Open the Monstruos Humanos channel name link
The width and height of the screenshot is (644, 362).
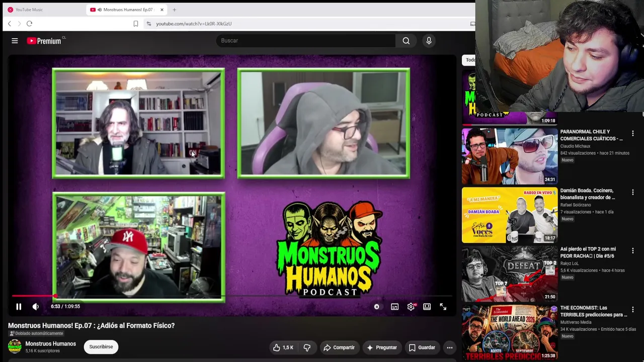(x=50, y=344)
